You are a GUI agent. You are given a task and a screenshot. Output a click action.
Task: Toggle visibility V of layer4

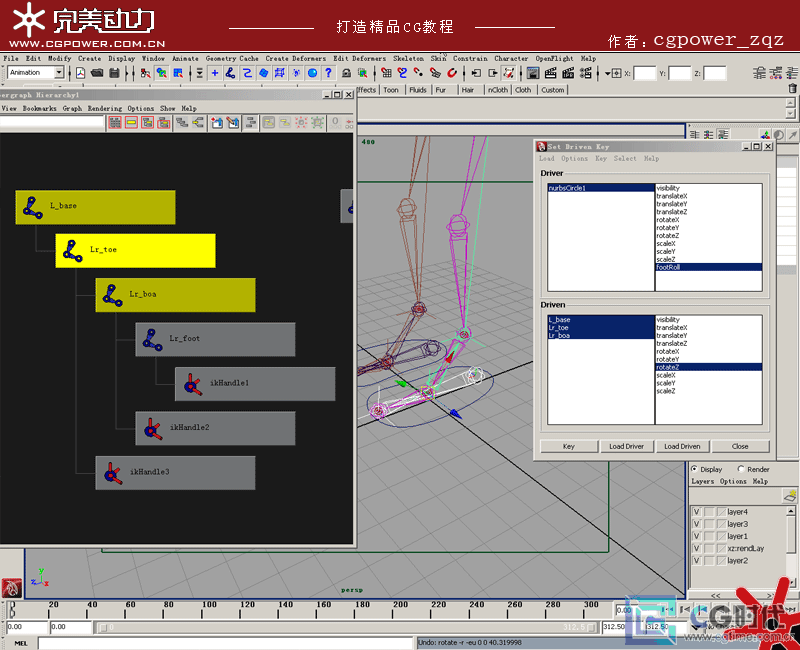pyautogui.click(x=696, y=512)
